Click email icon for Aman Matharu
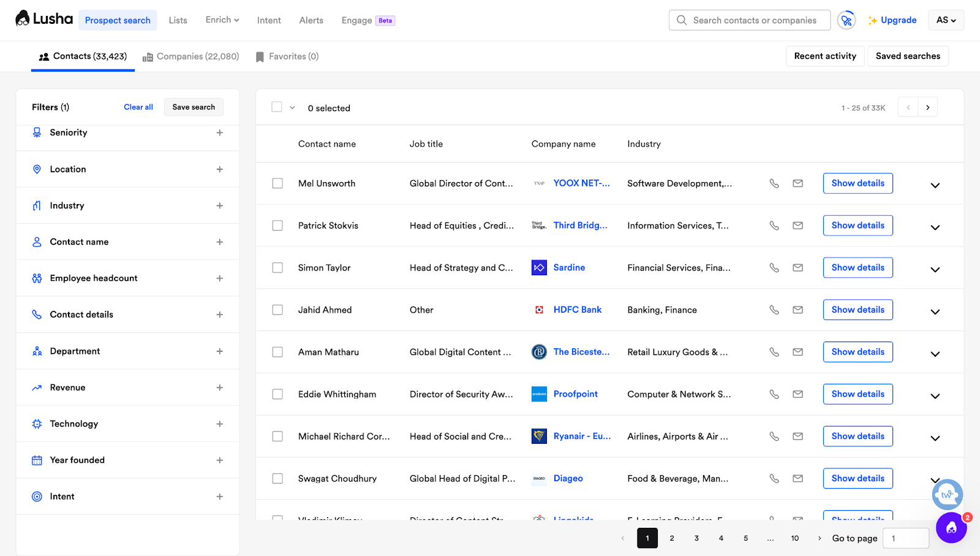This screenshot has width=980, height=556. point(797,352)
